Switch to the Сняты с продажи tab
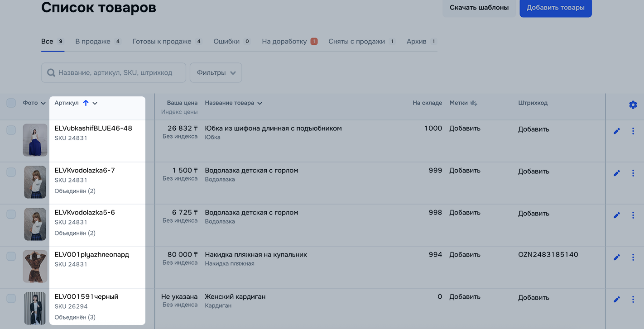This screenshot has height=329, width=644. (362, 41)
